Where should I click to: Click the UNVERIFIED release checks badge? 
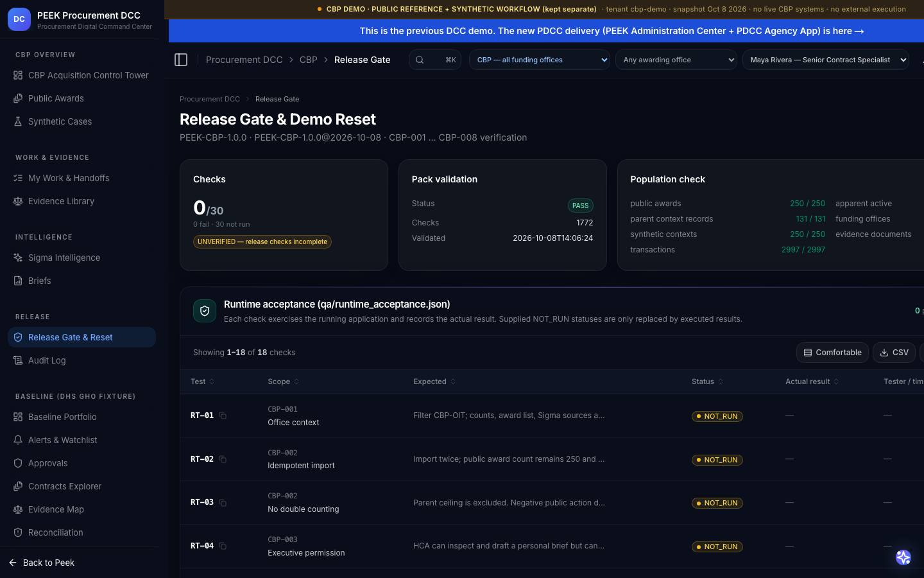pos(262,242)
